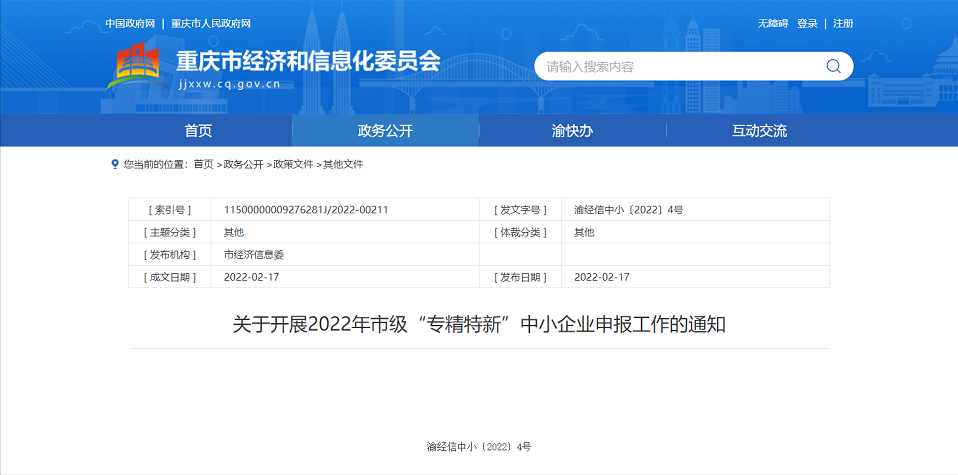
Task: Click the article title about 专精特新 申报
Action: tap(478, 324)
